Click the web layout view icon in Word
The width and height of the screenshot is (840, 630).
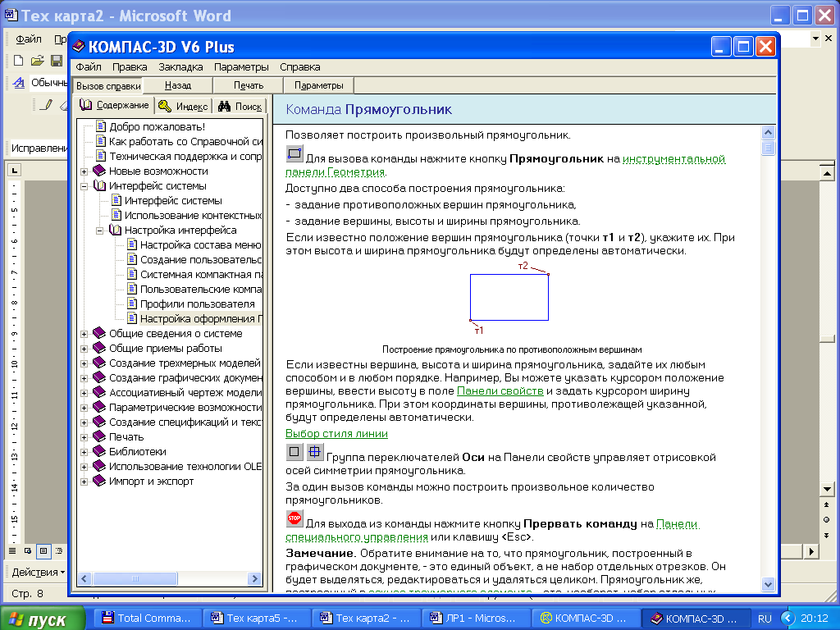28,550
